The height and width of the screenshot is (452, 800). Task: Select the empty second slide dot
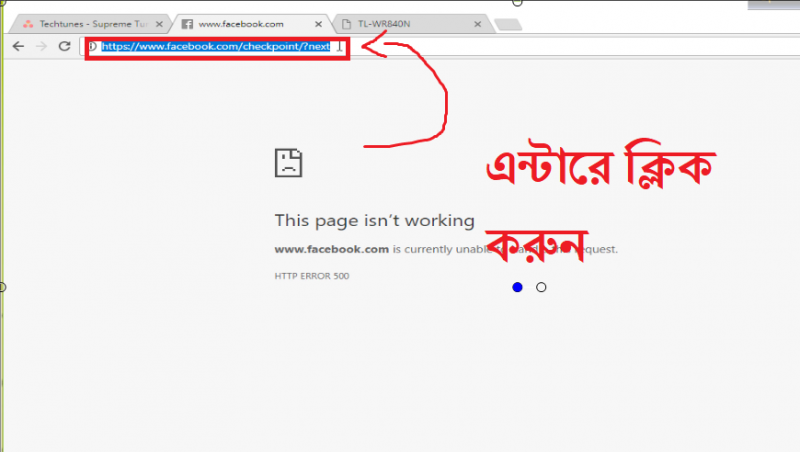click(x=541, y=287)
